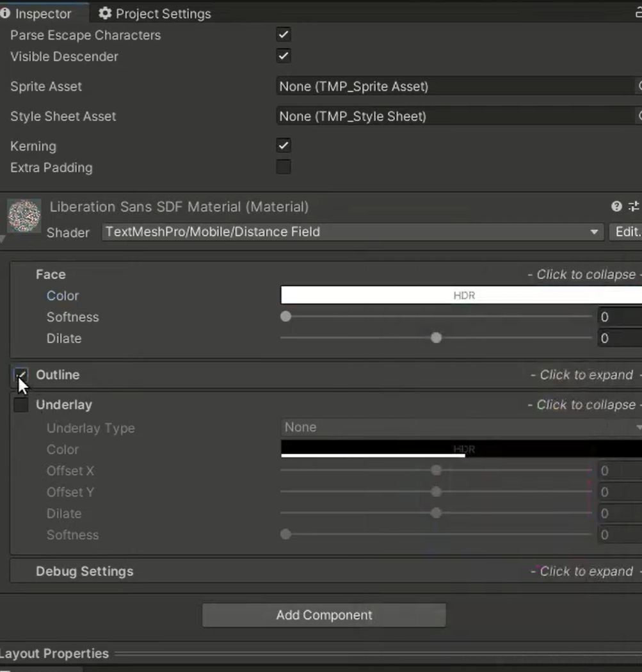Switch to Project Settings tab
The width and height of the screenshot is (642, 672).
pyautogui.click(x=155, y=13)
